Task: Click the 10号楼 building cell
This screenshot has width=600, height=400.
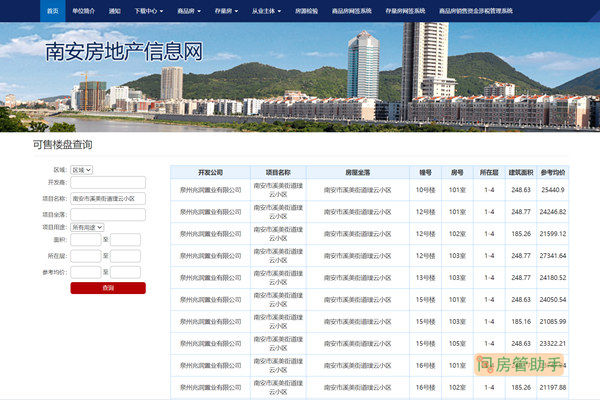Action: coord(426,190)
